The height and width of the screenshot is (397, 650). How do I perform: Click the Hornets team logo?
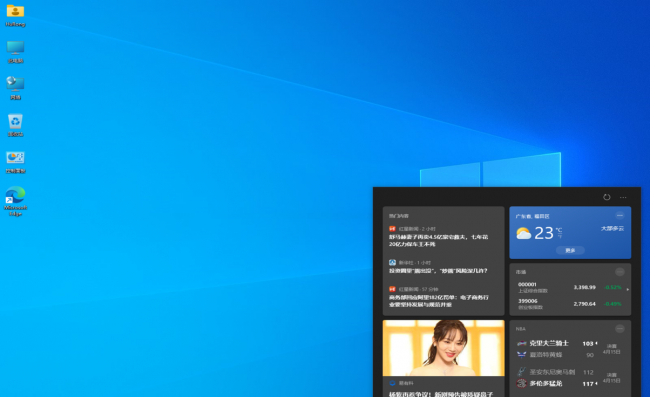(521, 355)
